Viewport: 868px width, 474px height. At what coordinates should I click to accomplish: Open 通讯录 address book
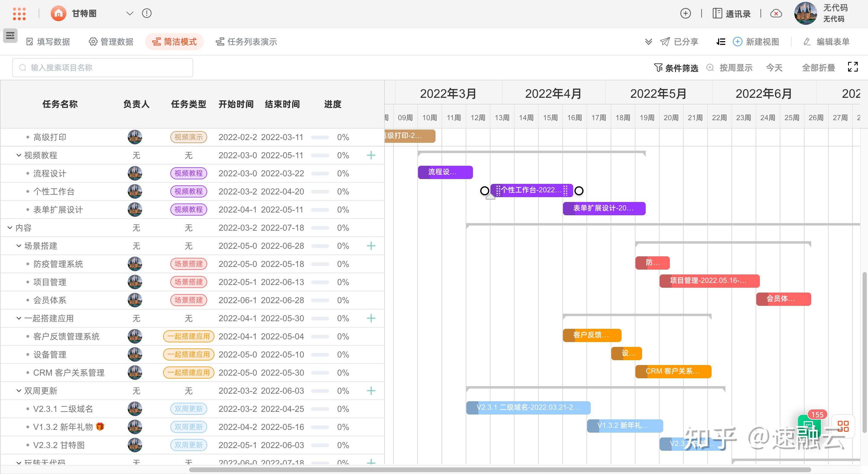pos(731,14)
